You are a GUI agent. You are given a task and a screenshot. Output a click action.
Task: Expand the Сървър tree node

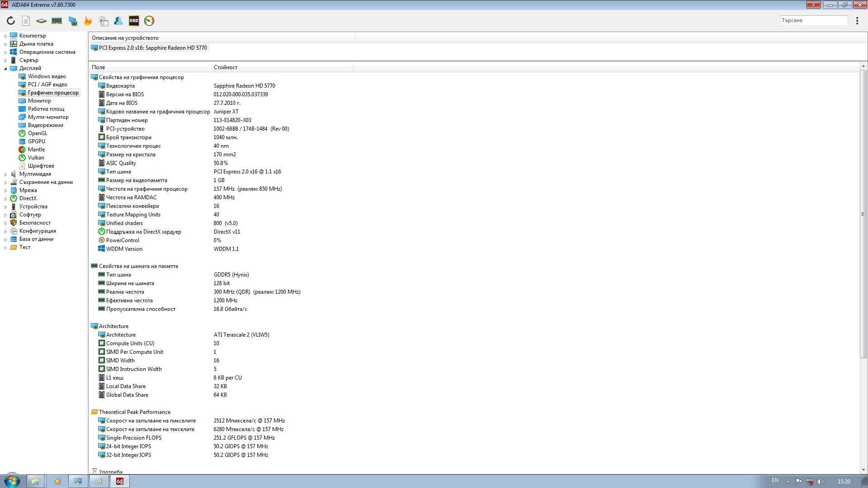click(x=5, y=61)
